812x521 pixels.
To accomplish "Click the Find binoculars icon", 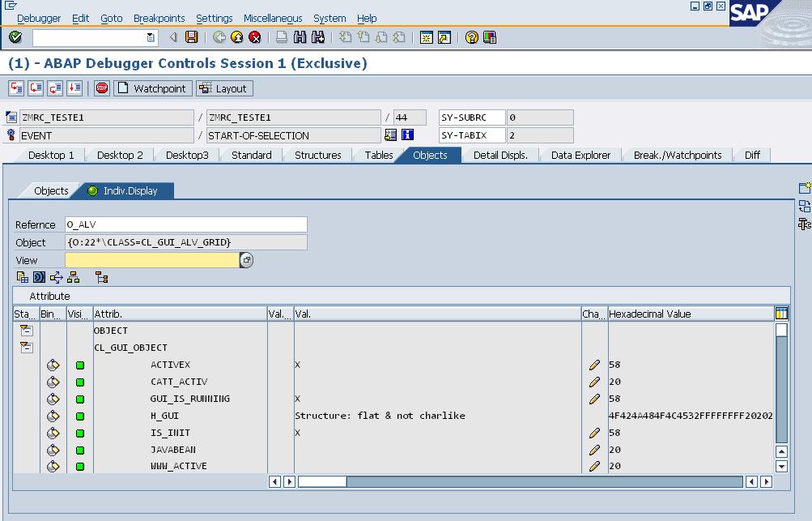I will point(300,37).
